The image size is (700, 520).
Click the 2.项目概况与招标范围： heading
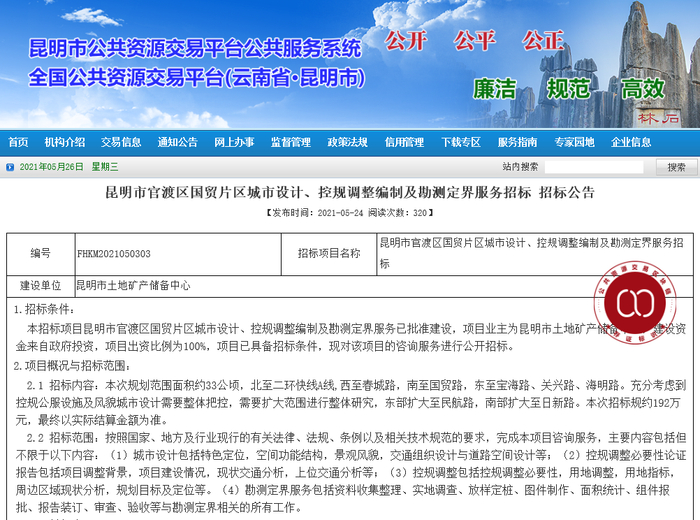(72, 366)
